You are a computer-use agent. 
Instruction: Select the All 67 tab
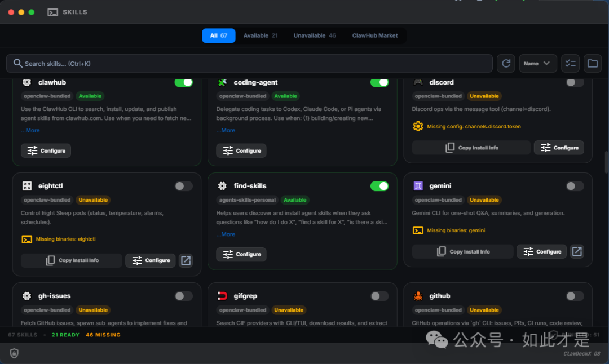(219, 35)
